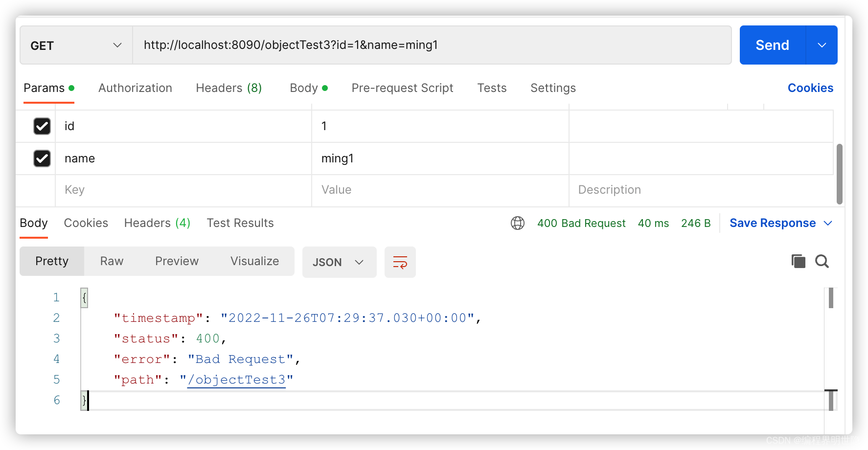Viewport: 868px width, 450px height.
Task: Click the empty Key parameter field
Action: pos(183,190)
